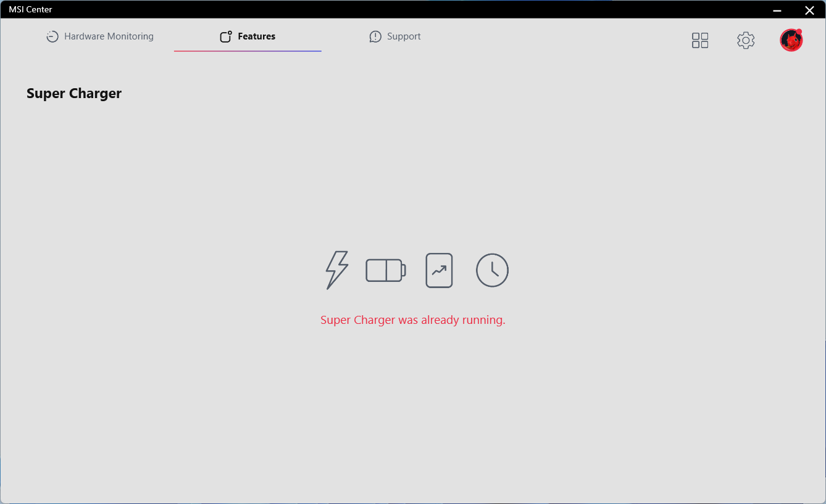Open the Support tab

coord(395,36)
